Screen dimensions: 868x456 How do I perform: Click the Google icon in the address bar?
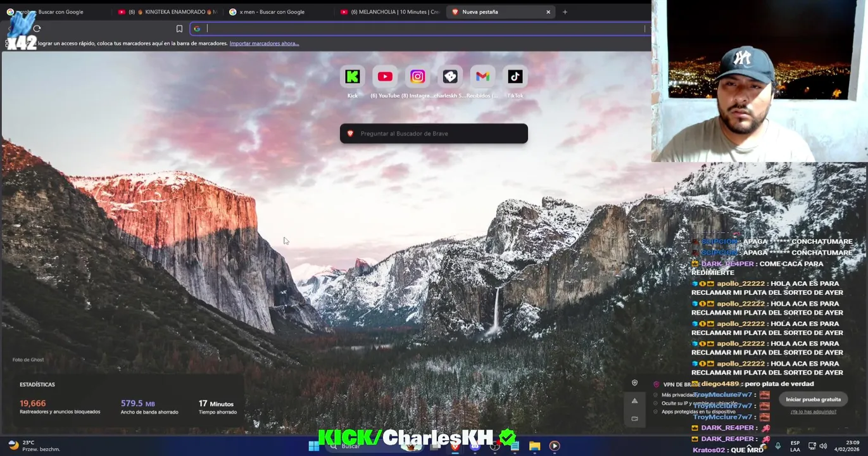197,28
